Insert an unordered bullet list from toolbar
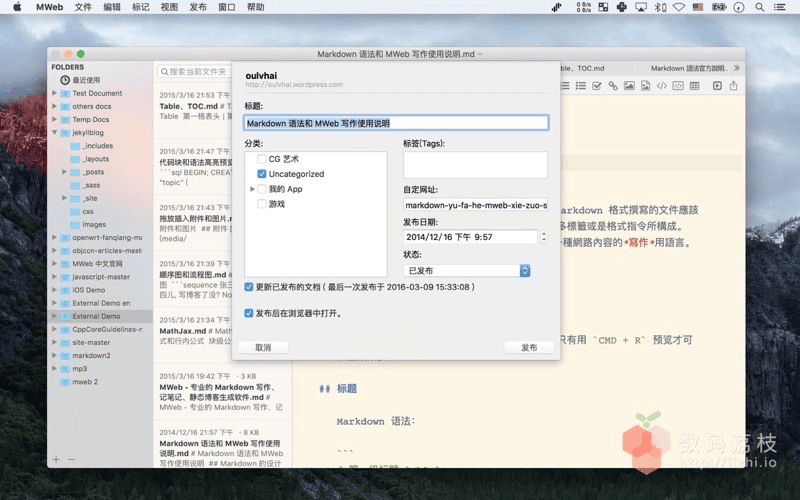 click(x=581, y=86)
